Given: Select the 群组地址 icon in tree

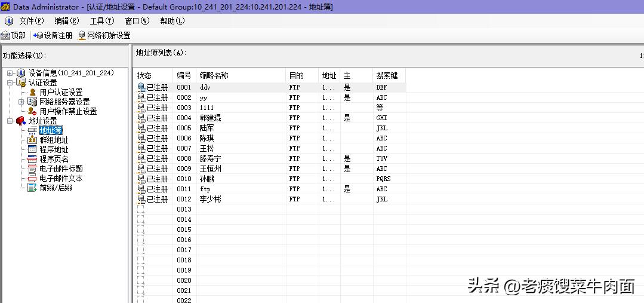Looking at the screenshot, I should pos(32,140).
